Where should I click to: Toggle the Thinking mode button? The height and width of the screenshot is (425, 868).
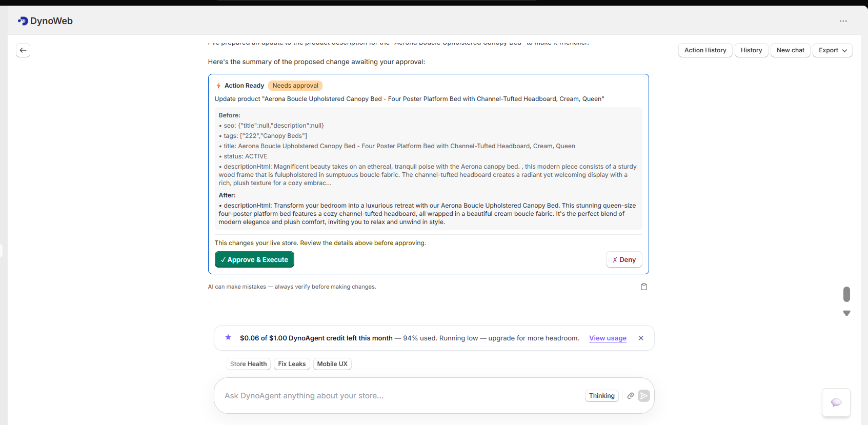tap(602, 396)
